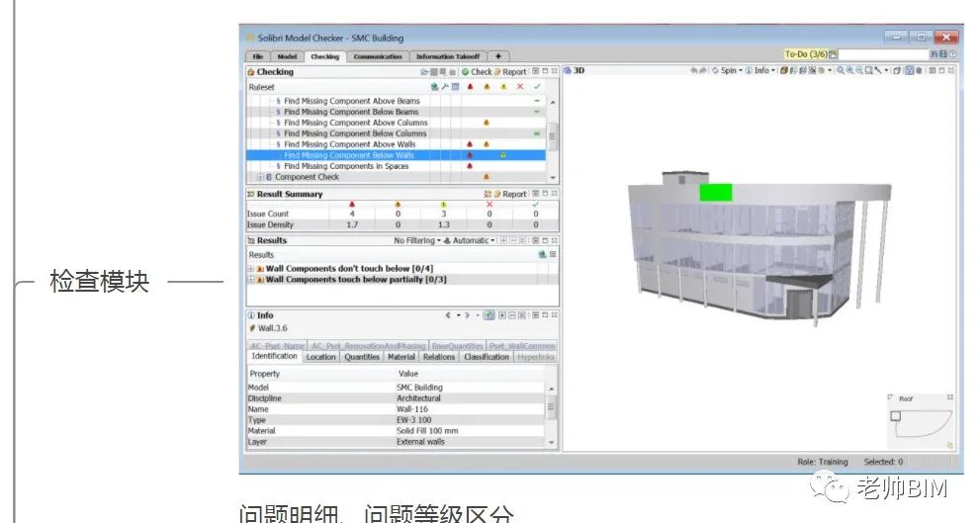
Task: Expand Wall Components touch below partially
Action: point(251,280)
